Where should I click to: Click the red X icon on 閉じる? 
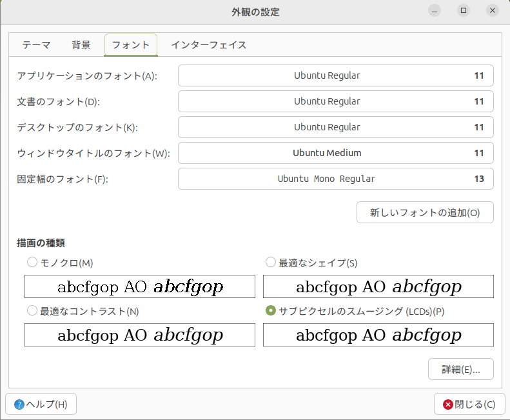[x=448, y=405]
